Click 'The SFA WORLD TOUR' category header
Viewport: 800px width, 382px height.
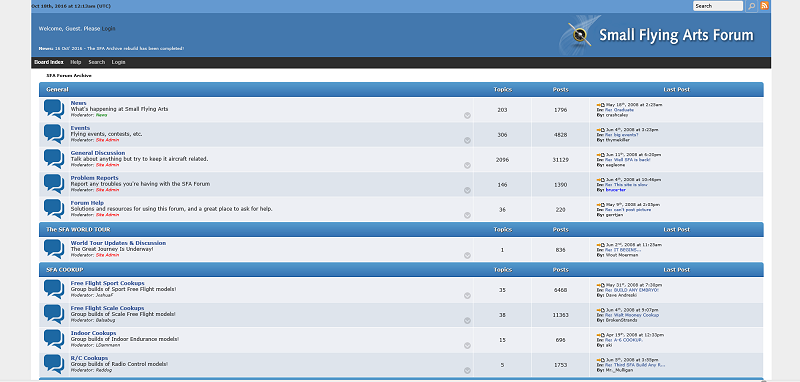(78, 230)
